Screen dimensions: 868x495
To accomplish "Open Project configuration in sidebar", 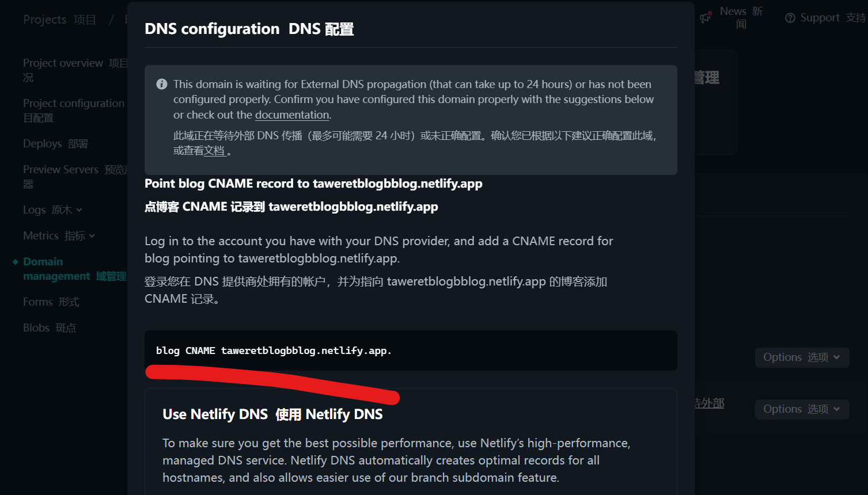I will [x=74, y=110].
